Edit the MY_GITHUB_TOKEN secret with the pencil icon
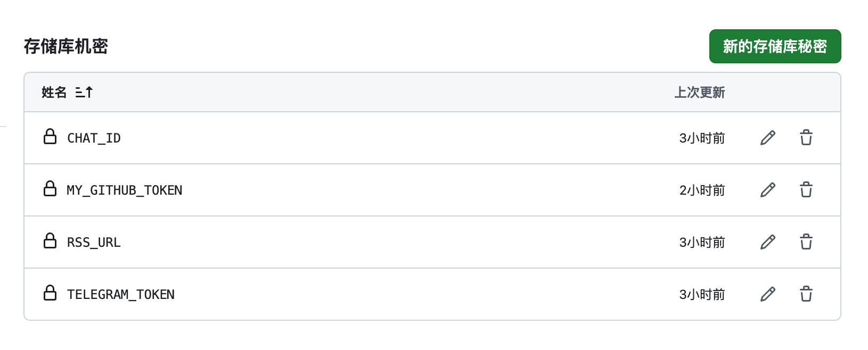Screen dimensions: 868x350 click(767, 190)
